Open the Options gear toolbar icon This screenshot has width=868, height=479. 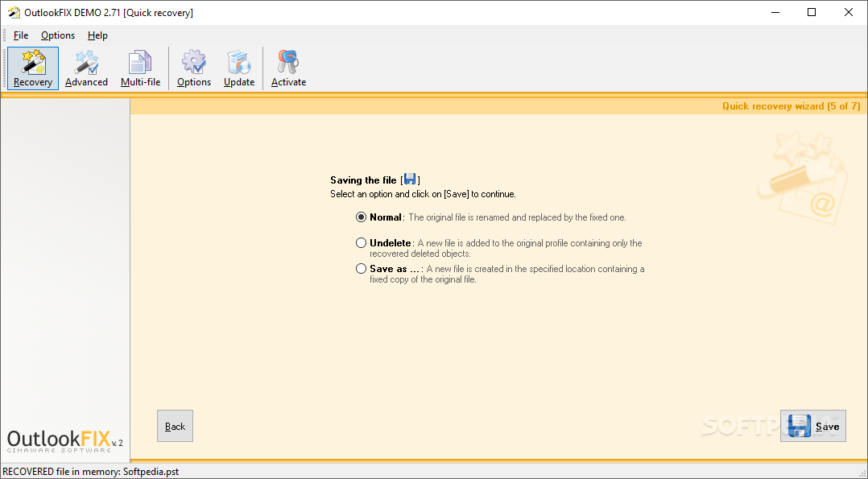pyautogui.click(x=194, y=68)
